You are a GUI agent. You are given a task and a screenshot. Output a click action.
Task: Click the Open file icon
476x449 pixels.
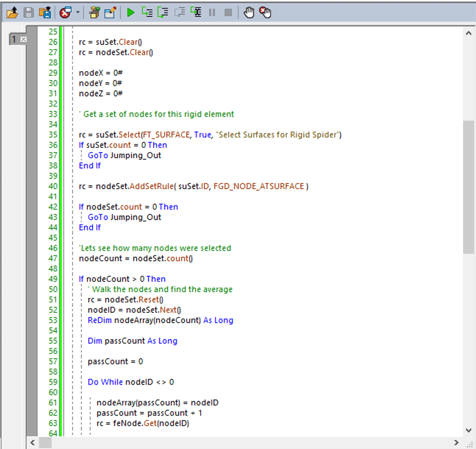click(12, 13)
